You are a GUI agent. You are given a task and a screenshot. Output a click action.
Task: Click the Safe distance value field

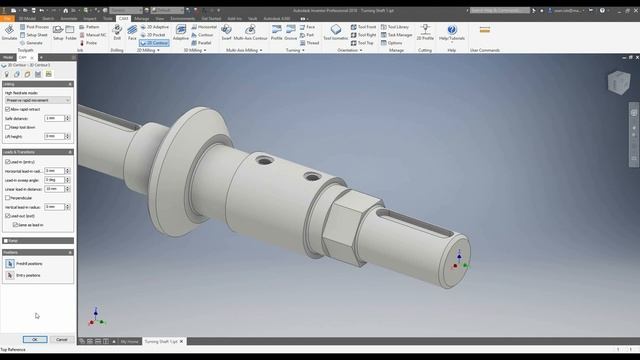coord(55,118)
